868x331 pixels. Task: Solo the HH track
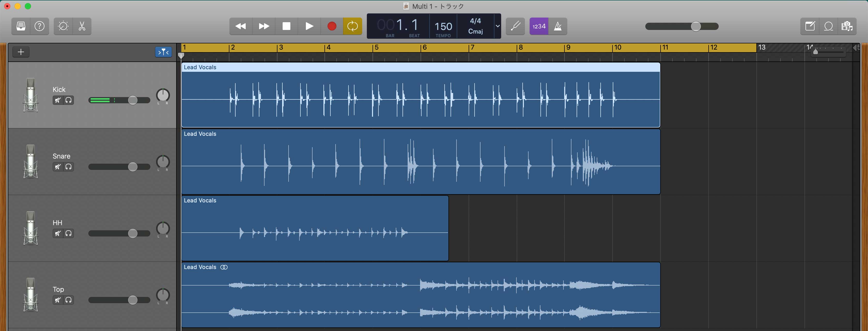[x=68, y=233]
